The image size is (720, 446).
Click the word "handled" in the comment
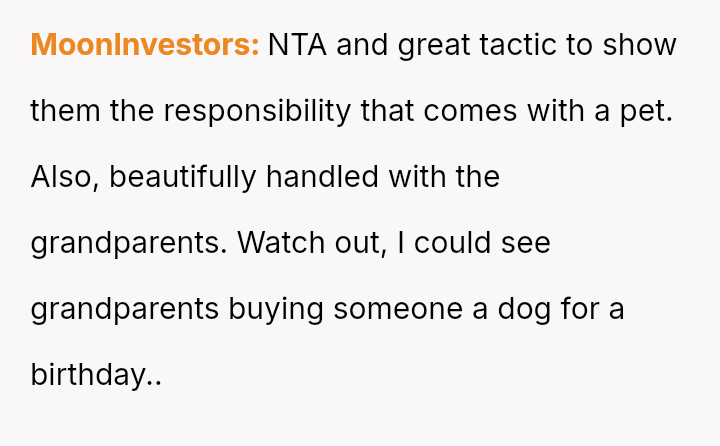[321, 177]
